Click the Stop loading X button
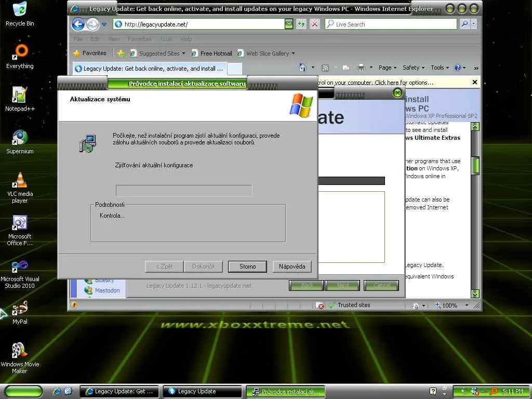Image resolution: width=532 pixels, height=399 pixels. point(315,24)
